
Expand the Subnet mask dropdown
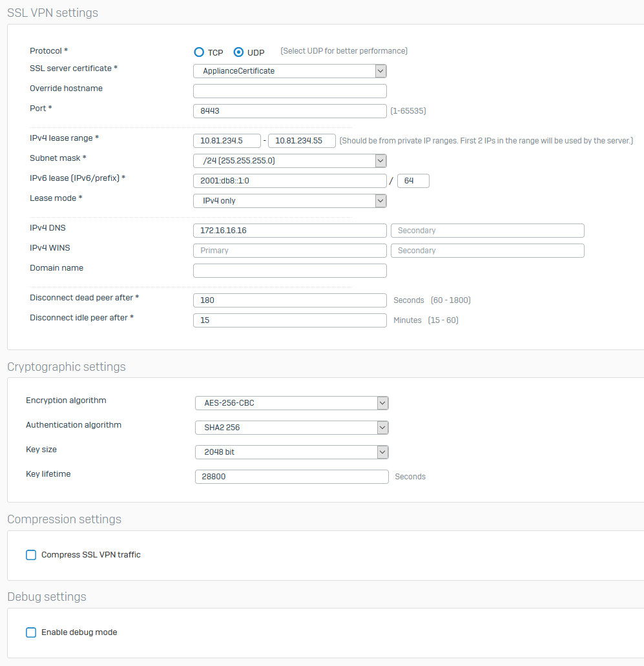tap(289, 161)
